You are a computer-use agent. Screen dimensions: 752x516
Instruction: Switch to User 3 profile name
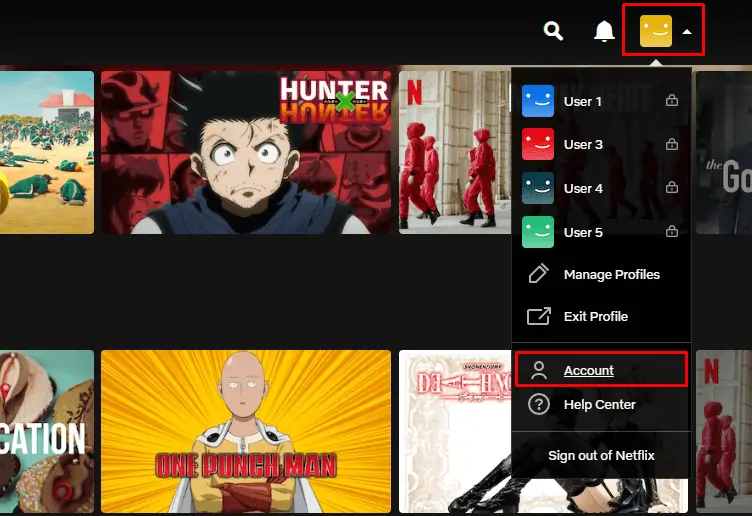point(583,144)
